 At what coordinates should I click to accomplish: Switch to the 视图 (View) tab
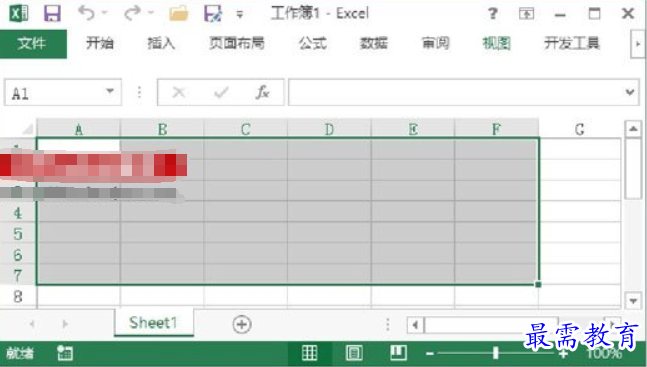pos(496,43)
